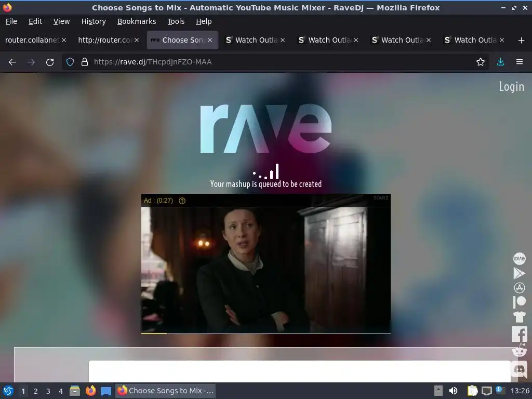The image size is (532, 399).
Task: Switch to the http://router.col tab
Action: click(x=104, y=40)
